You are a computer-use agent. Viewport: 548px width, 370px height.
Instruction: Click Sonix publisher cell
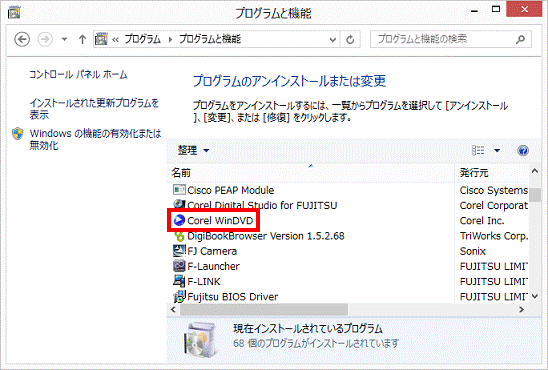pyautogui.click(x=473, y=251)
